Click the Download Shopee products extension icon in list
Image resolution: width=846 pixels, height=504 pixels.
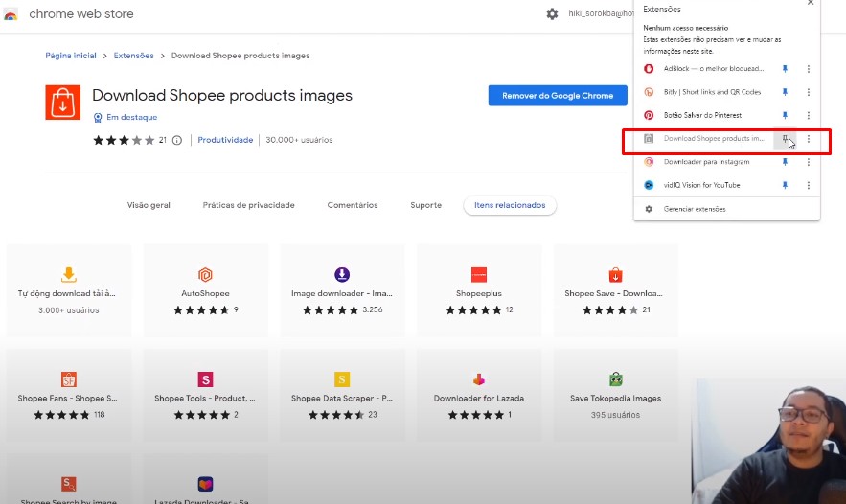(x=649, y=139)
